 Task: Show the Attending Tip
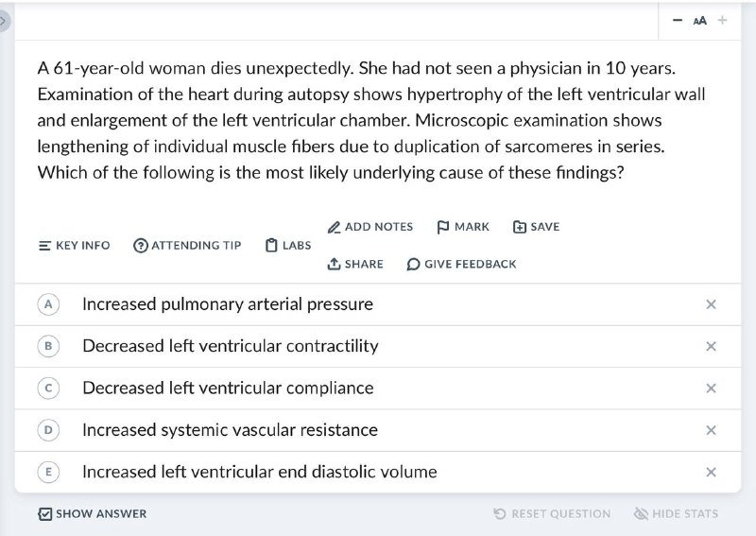187,245
